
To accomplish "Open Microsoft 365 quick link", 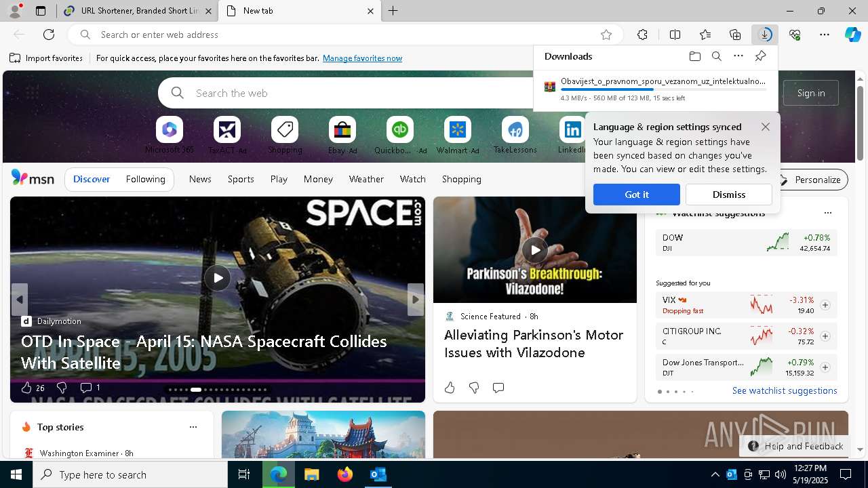I will pyautogui.click(x=170, y=136).
